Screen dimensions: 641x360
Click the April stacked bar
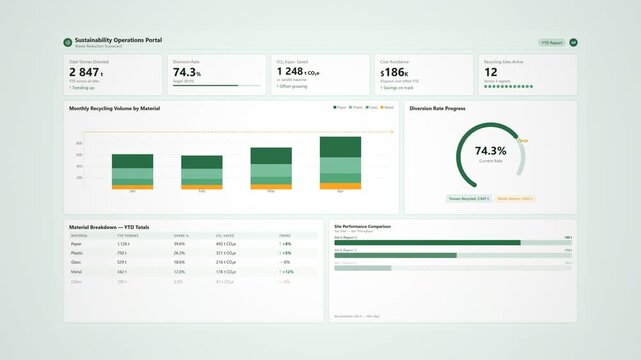341,163
